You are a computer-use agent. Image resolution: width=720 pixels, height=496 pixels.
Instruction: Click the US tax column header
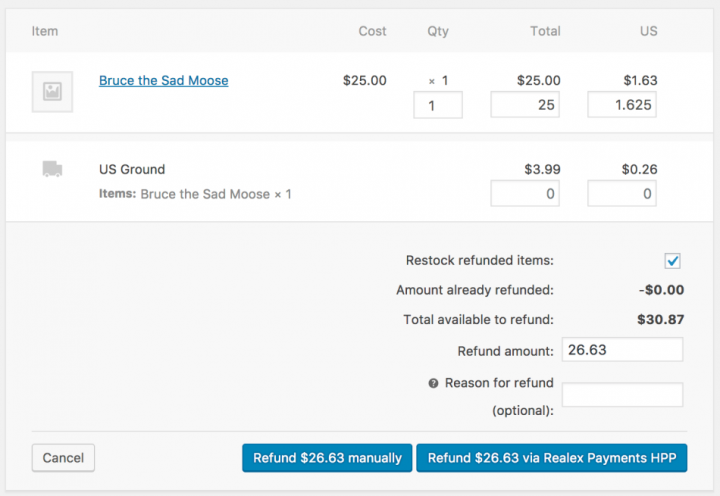pyautogui.click(x=649, y=31)
